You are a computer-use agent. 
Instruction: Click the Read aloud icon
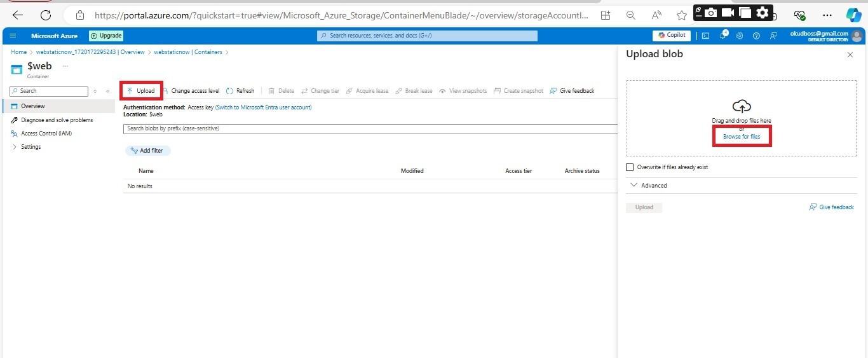tap(656, 15)
